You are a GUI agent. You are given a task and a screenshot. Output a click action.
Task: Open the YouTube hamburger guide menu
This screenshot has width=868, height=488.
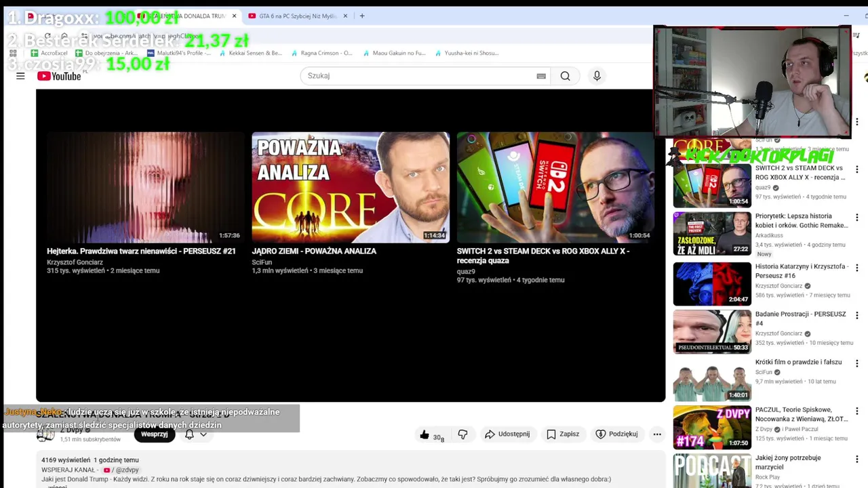[x=20, y=76]
